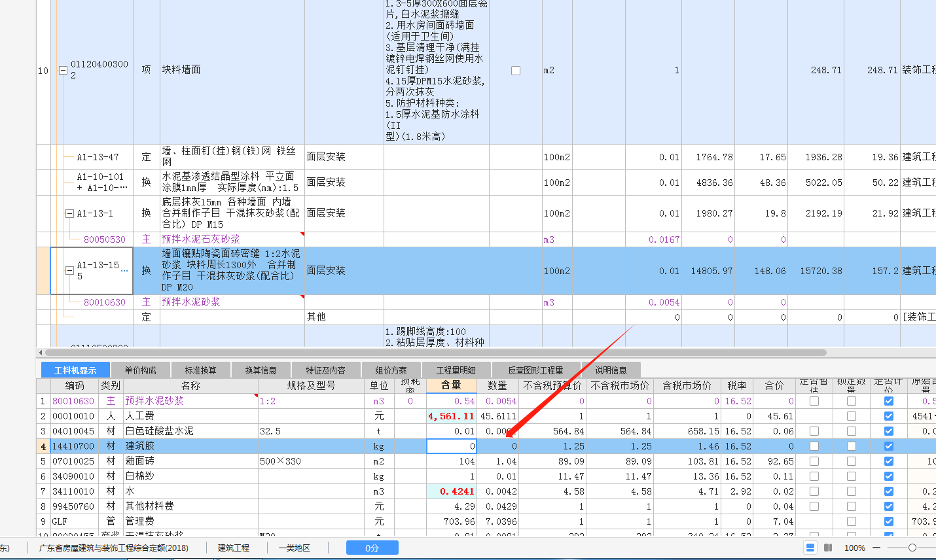This screenshot has height=560, width=936.
Task: Select the 釉面砖 material name
Action: pyautogui.click(x=140, y=461)
